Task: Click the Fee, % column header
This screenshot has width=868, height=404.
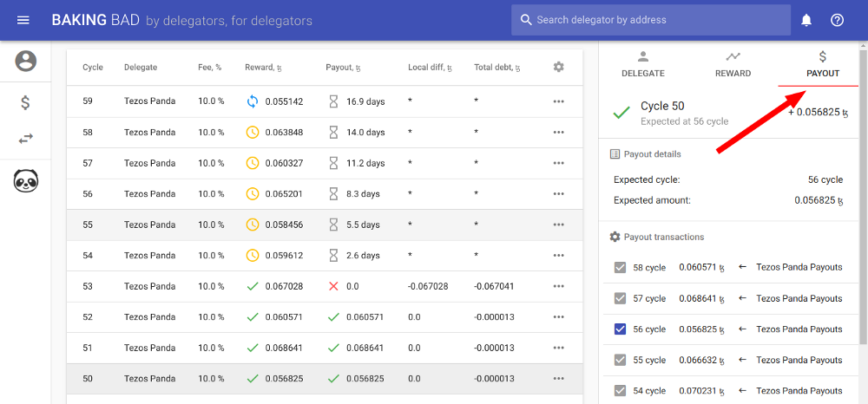Action: tap(210, 68)
